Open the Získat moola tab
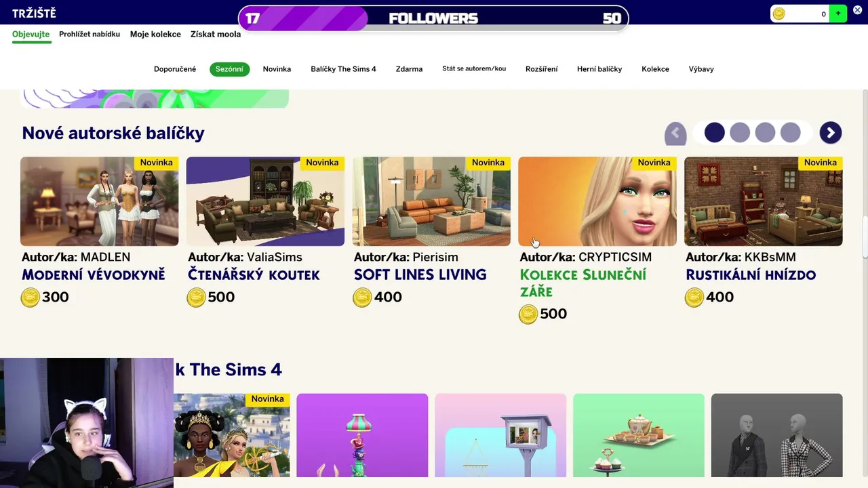 click(216, 34)
